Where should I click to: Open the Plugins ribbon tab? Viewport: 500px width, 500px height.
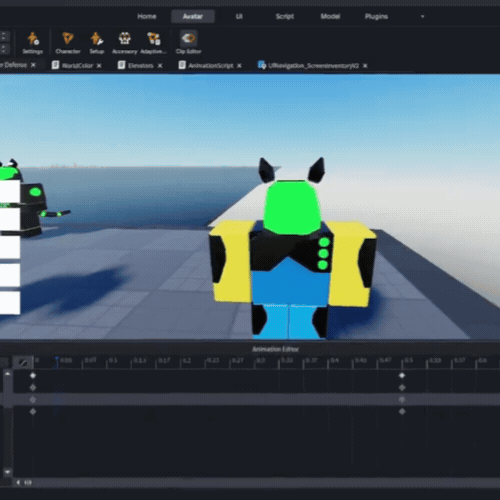coord(376,16)
